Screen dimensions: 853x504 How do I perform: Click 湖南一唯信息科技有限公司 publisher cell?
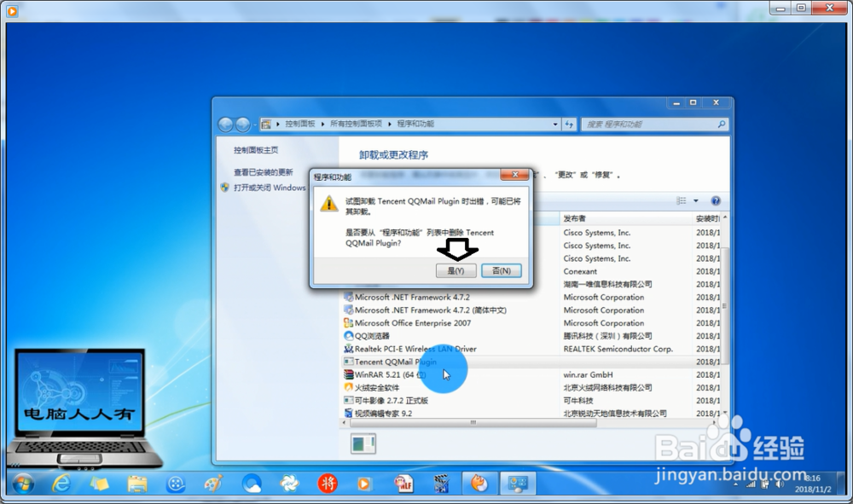click(607, 284)
